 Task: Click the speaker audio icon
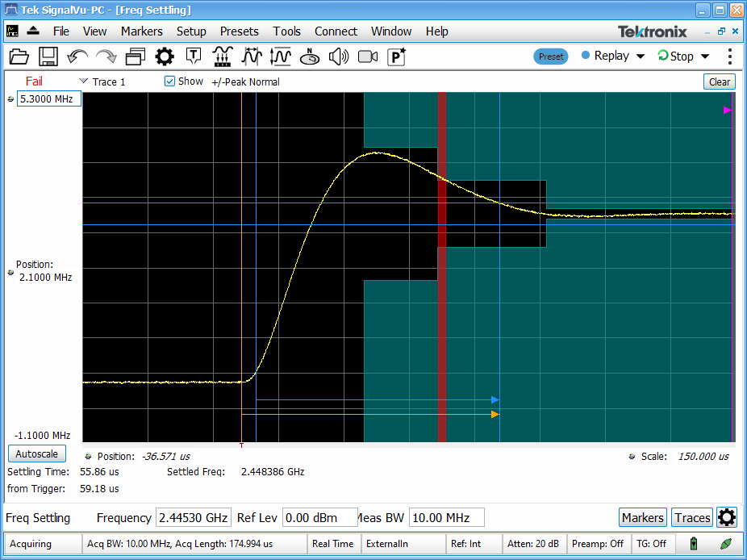pyautogui.click(x=339, y=56)
